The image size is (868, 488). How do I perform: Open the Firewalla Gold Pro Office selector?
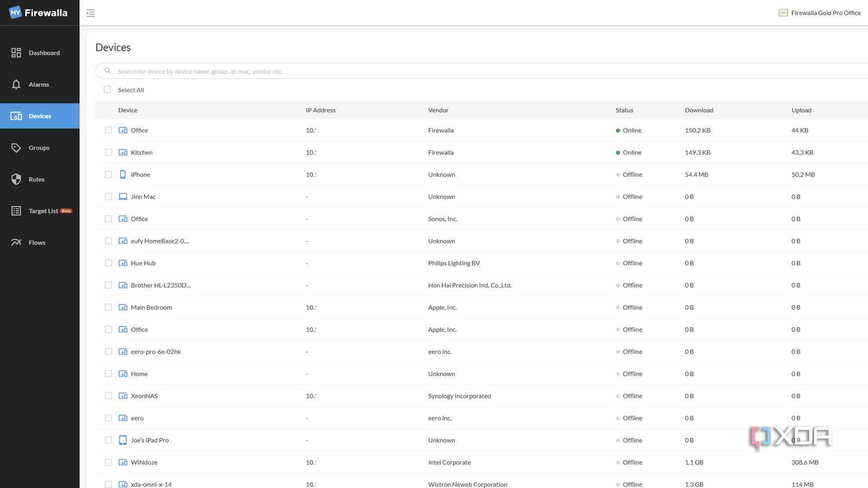(x=820, y=13)
